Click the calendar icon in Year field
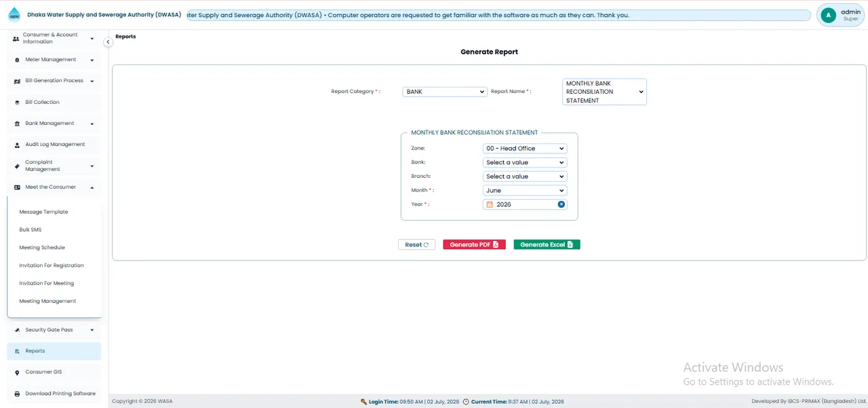The height and width of the screenshot is (408, 868). 490,204
